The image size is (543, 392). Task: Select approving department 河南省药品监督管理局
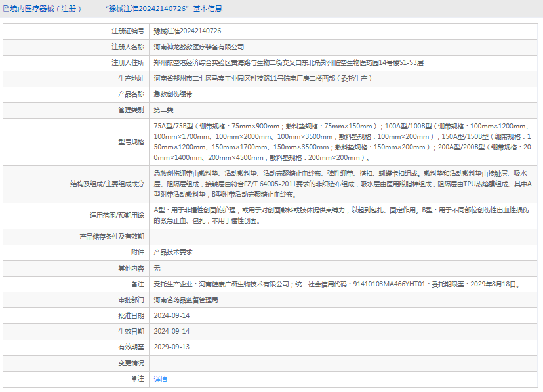click(186, 300)
